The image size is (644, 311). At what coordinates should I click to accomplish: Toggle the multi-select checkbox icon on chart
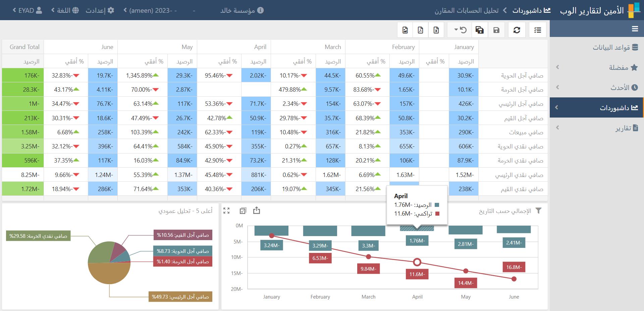coord(243,211)
